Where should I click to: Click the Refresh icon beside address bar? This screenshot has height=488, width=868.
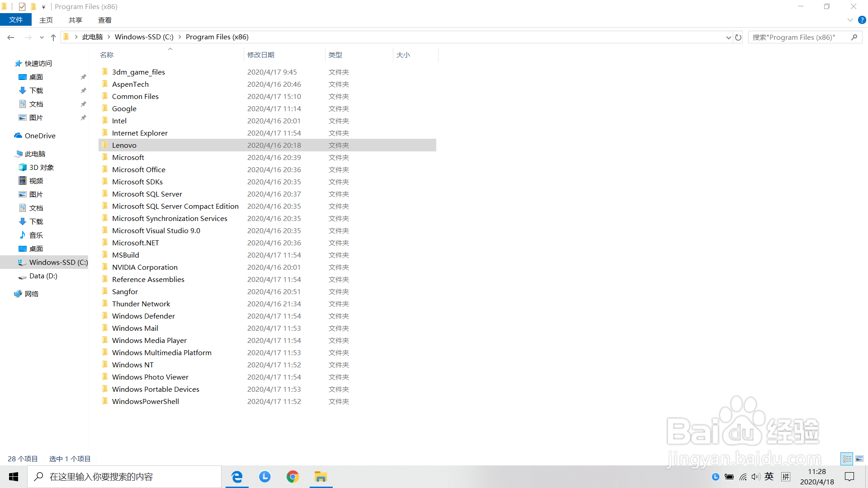click(738, 38)
